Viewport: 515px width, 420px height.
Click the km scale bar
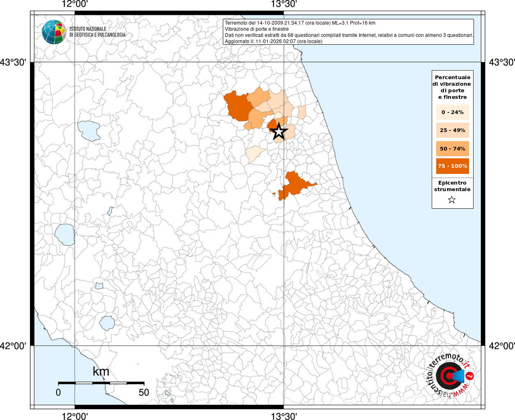[101, 383]
